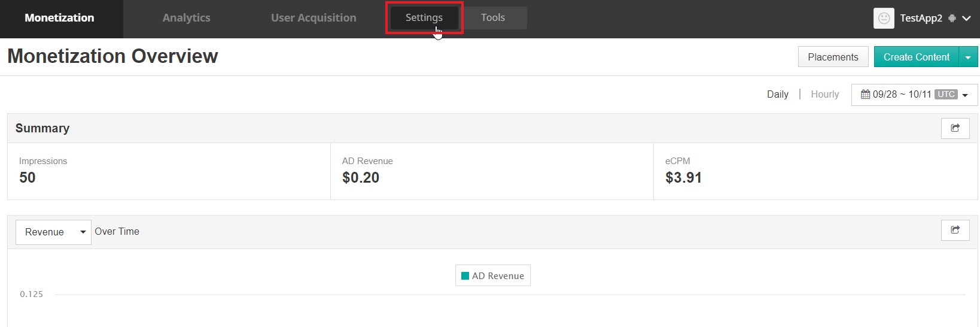Click the Android platform icon beside TestApp2
The width and height of the screenshot is (980, 327).
point(952,19)
